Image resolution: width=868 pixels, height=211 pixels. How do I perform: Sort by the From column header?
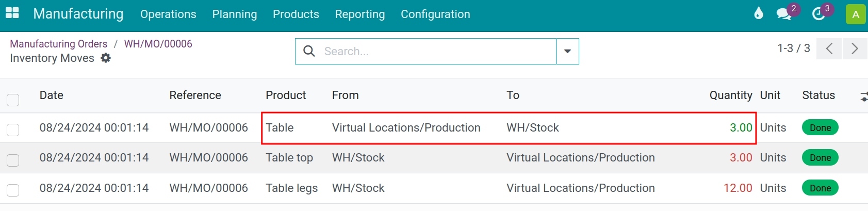[346, 95]
